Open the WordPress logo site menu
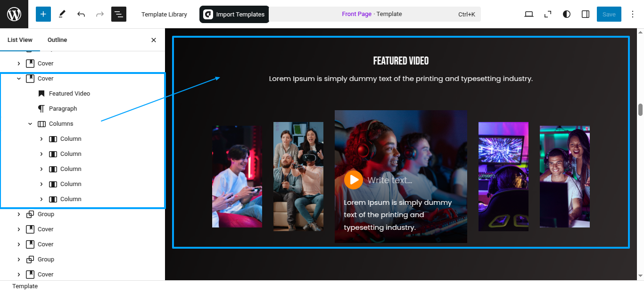This screenshot has width=644, height=292. coord(14,14)
